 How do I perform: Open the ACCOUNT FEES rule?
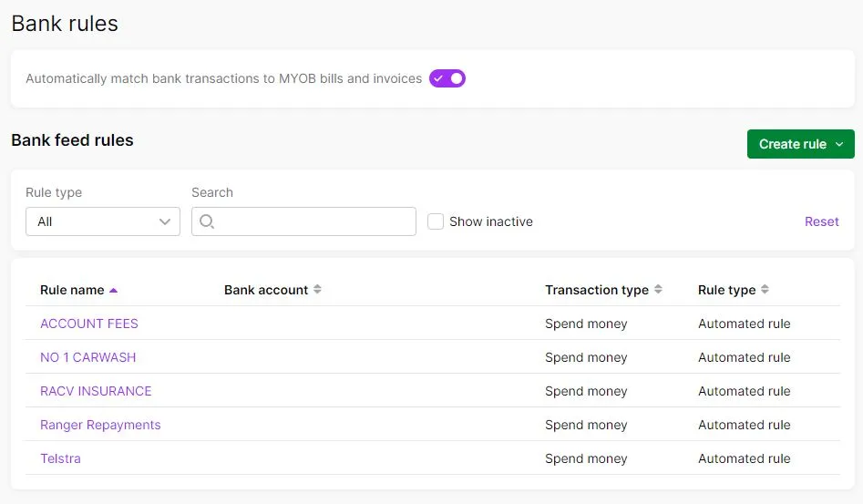click(89, 324)
